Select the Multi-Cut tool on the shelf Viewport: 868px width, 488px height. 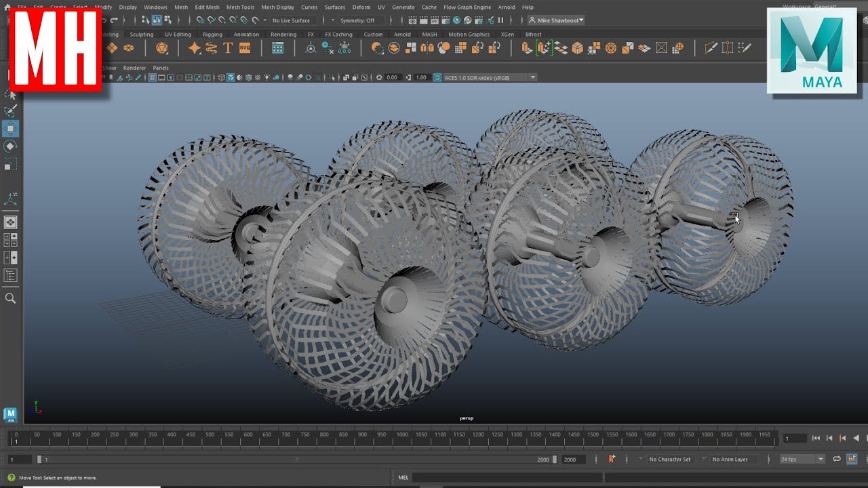[711, 47]
